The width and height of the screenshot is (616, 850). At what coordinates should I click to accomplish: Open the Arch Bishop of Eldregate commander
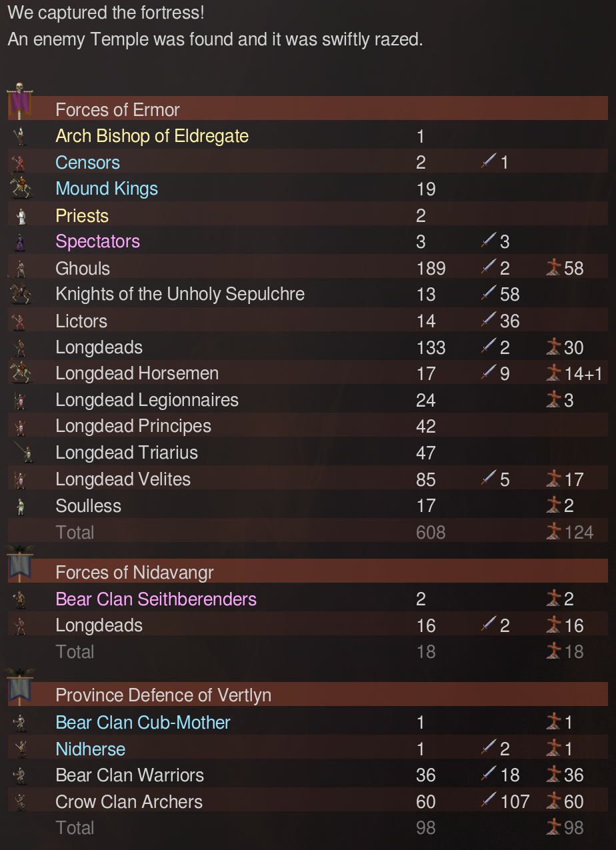click(152, 136)
